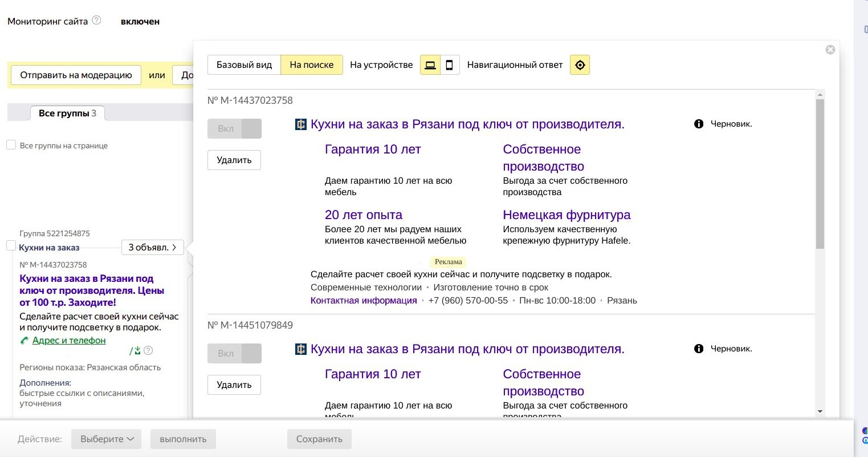Screen dimensions: 868x457
Task: Close the ad preview popup
Action: (830, 50)
